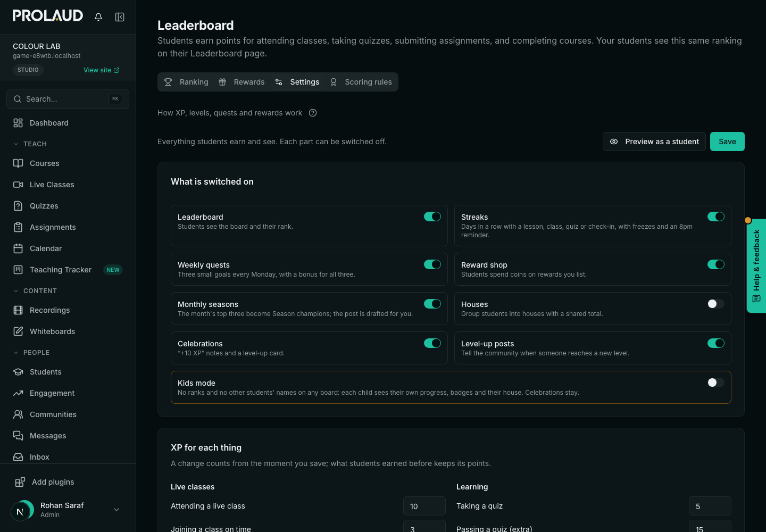
Task: Enable the Houses toggle
Action: click(716, 304)
